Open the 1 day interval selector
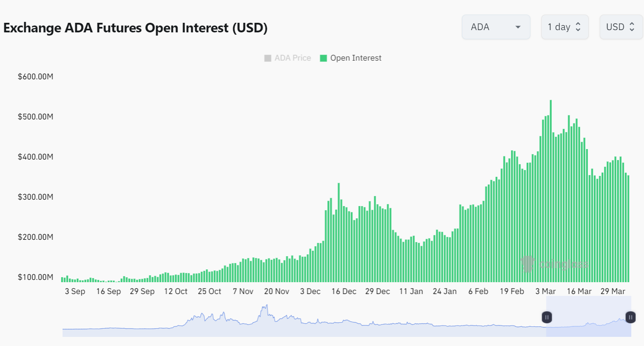This screenshot has height=346, width=644. coord(565,27)
